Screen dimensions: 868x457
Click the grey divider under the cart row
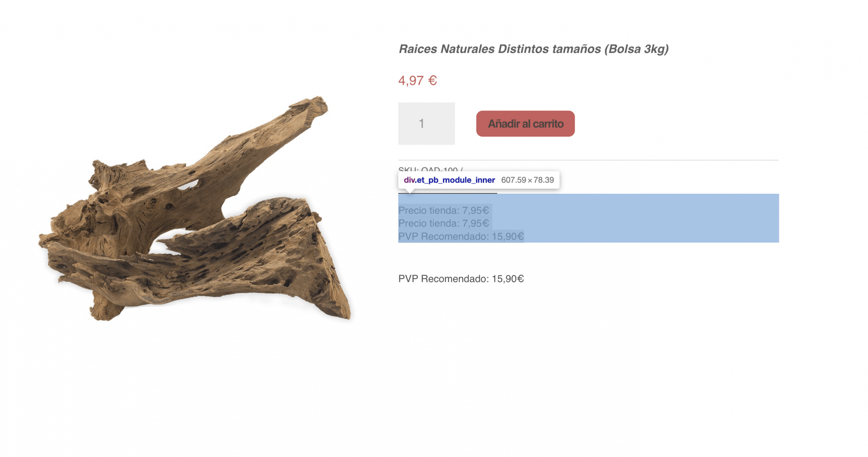[588, 160]
